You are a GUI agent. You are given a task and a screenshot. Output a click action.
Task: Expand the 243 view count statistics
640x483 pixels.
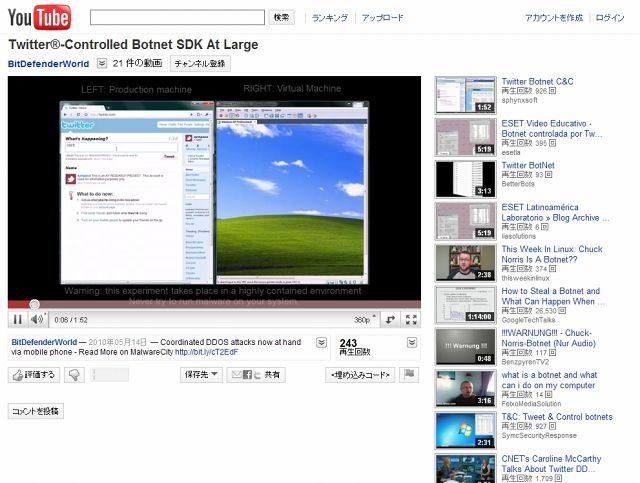[x=412, y=343]
